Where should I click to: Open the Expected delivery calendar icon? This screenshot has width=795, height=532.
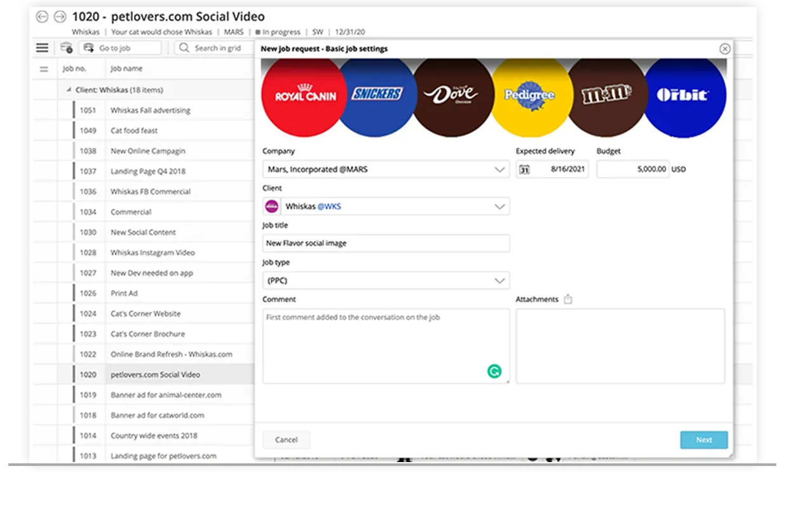pyautogui.click(x=524, y=170)
